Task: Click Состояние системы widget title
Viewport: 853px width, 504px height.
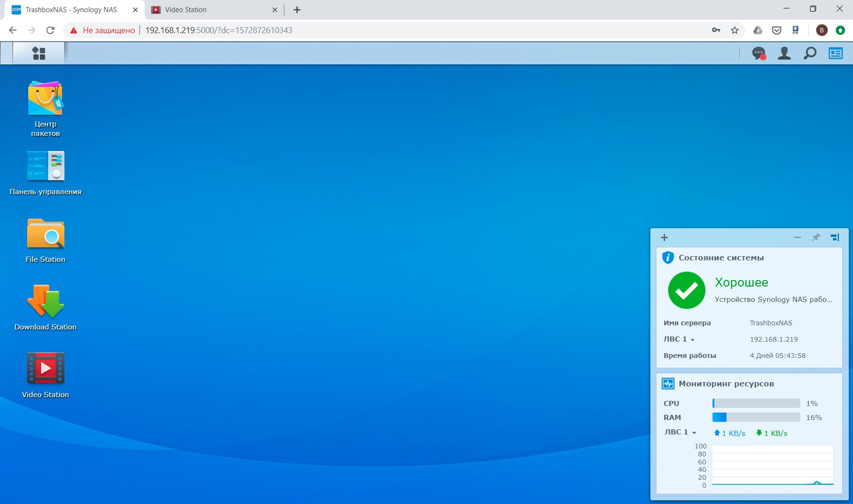Action: click(x=721, y=258)
